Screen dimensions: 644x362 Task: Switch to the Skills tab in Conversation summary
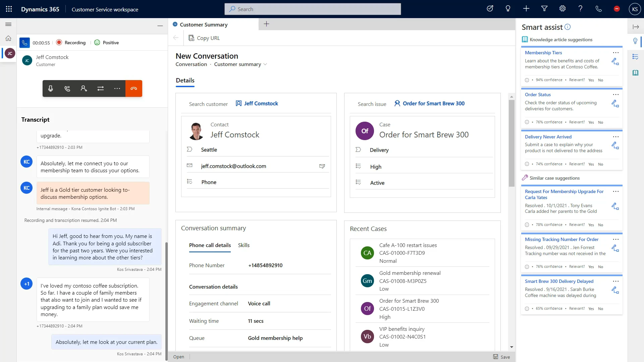click(244, 245)
